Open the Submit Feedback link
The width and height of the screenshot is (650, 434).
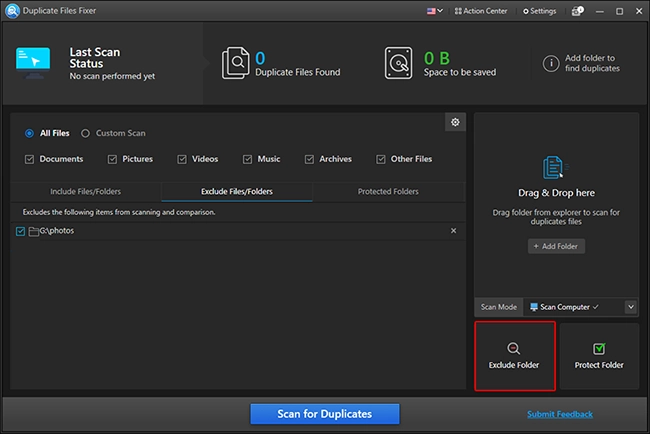[560, 414]
